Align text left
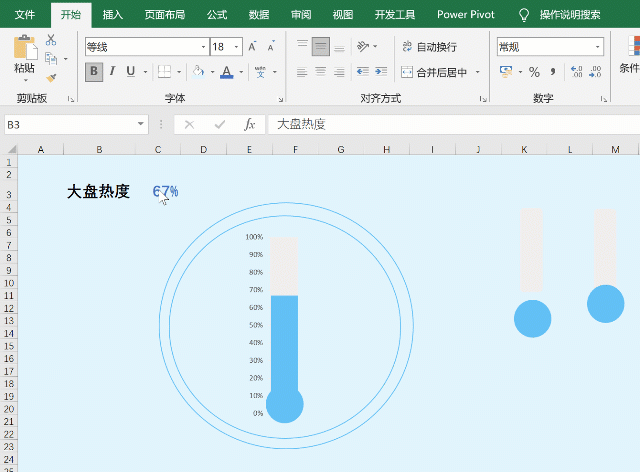The image size is (640, 472). coord(302,72)
